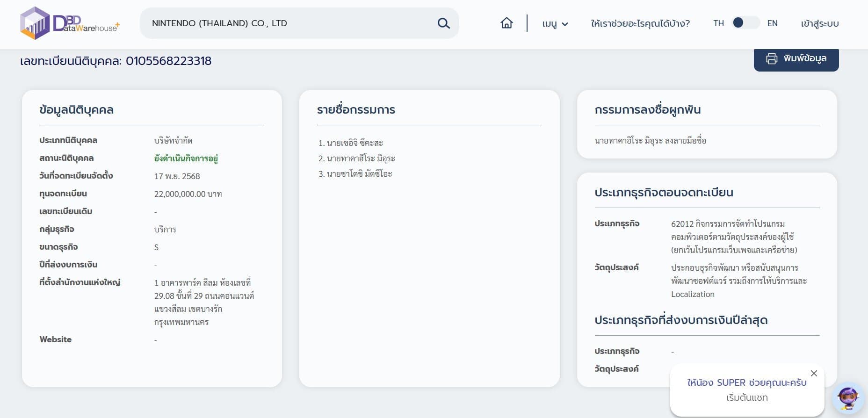Viewport: 868px width, 418px height.
Task: Start chat via เริ่มต้นแชท
Action: pos(747,397)
